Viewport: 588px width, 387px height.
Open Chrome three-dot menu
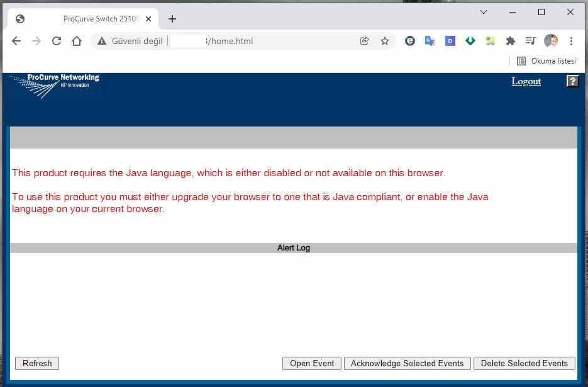pos(571,41)
